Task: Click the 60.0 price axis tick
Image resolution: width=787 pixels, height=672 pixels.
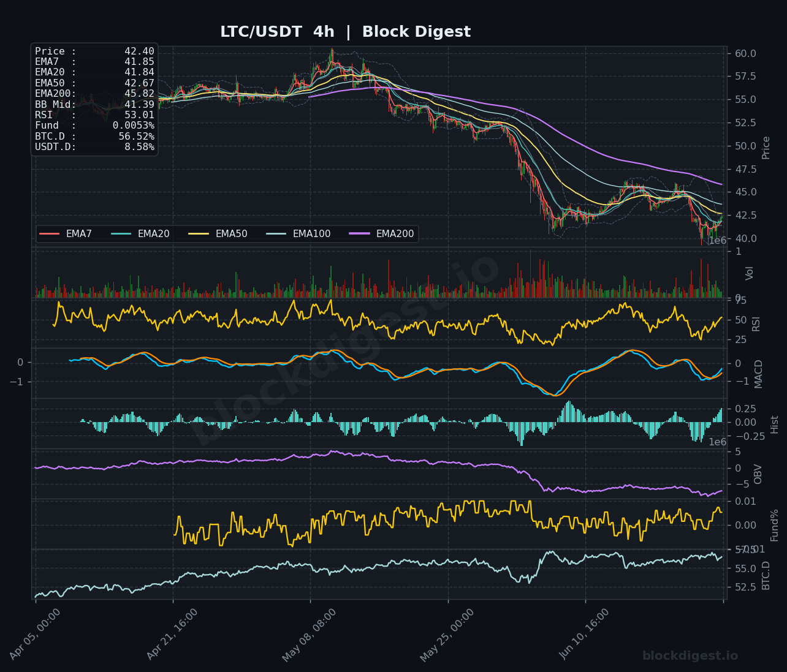Action: [745, 53]
